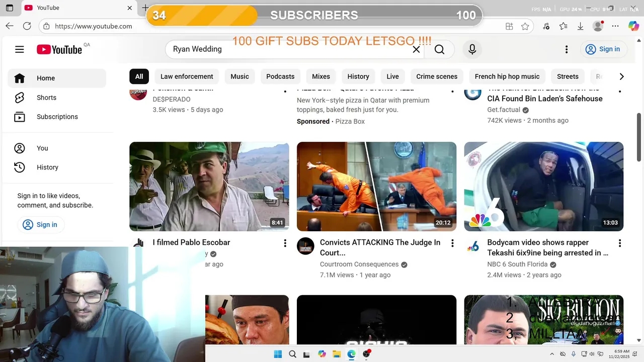
Task: Select the Podcasts filter chip
Action: [280, 76]
